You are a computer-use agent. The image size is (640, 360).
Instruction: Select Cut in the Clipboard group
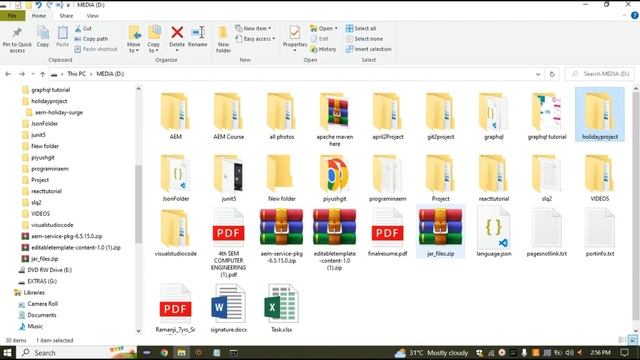point(83,29)
